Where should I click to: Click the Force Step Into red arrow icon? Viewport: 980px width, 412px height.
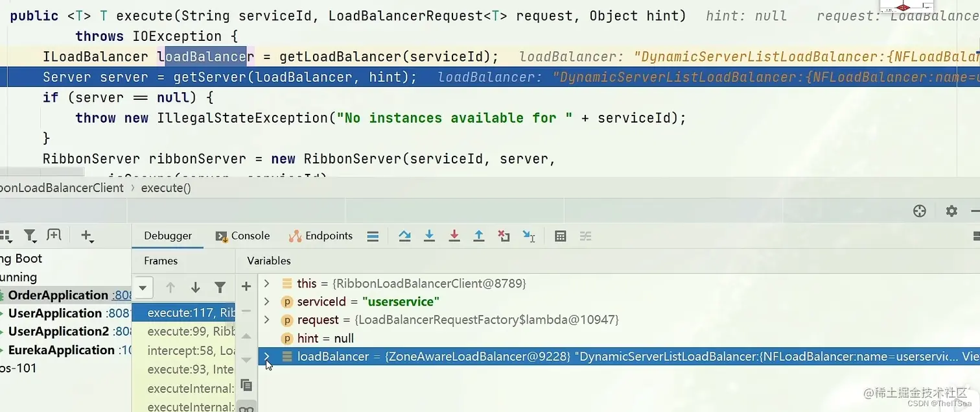pos(454,236)
